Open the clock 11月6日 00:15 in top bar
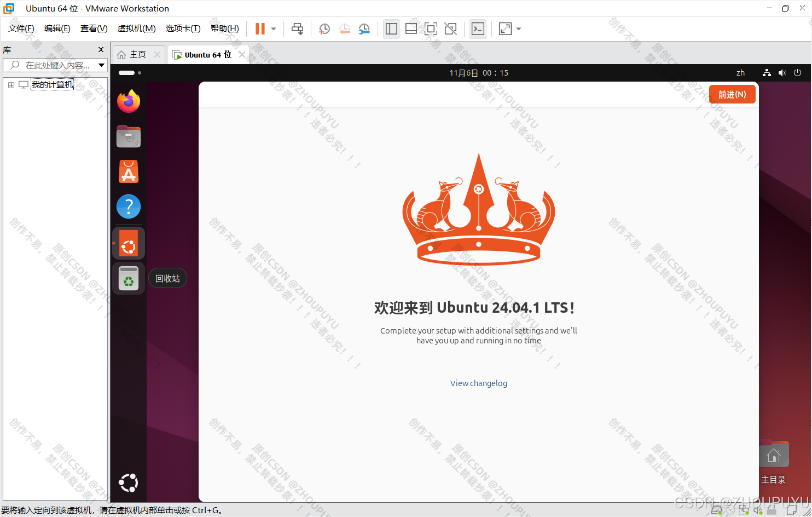 pos(479,73)
